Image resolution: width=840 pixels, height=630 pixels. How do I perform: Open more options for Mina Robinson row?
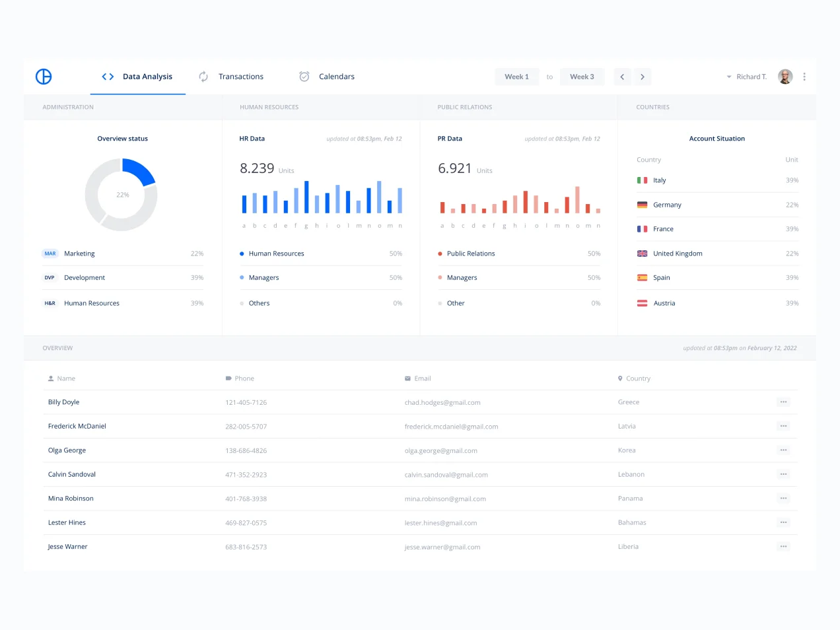tap(783, 499)
